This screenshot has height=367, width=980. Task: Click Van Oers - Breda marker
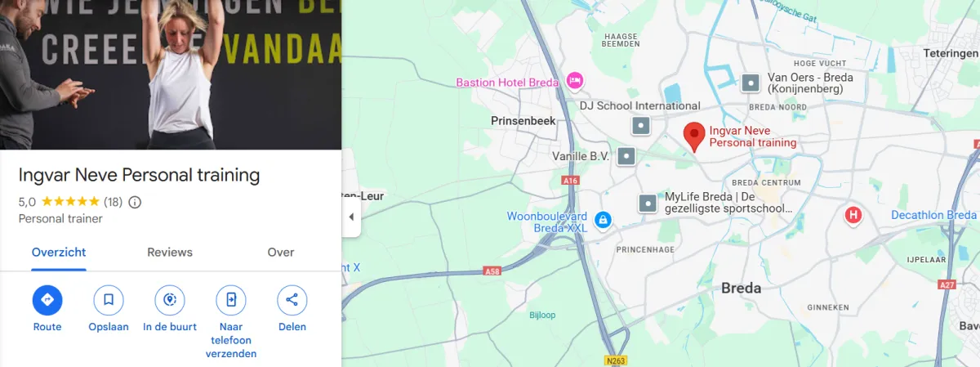point(751,83)
